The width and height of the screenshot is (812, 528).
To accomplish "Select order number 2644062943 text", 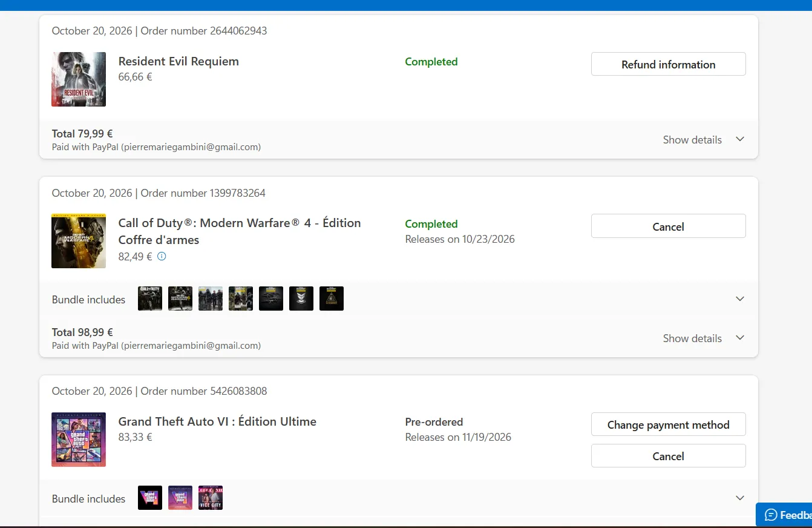I will [x=204, y=31].
